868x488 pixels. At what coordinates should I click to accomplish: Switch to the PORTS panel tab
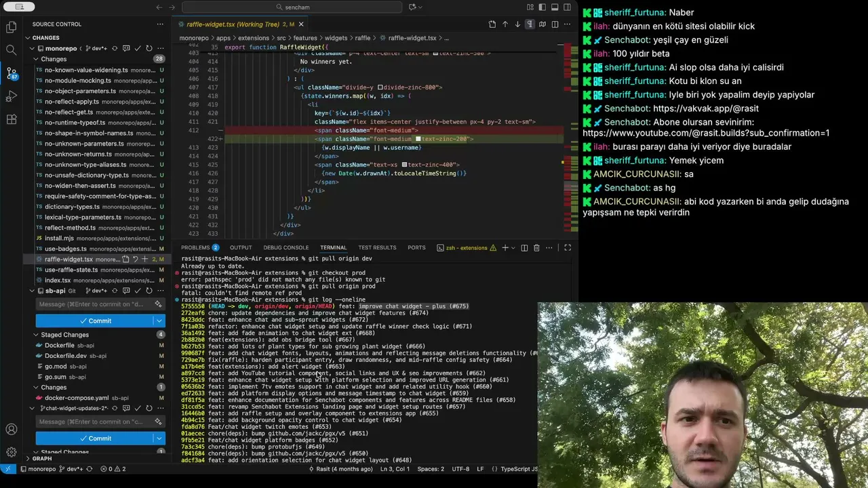pyautogui.click(x=416, y=248)
